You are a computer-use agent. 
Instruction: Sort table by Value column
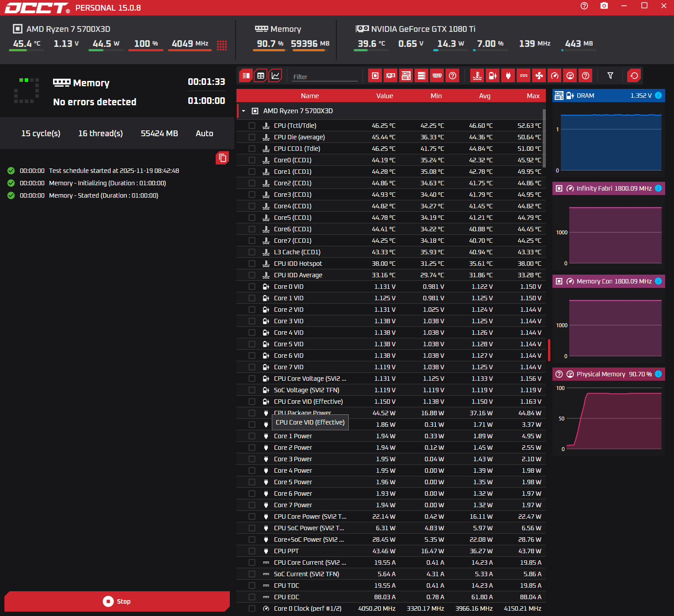pos(385,96)
